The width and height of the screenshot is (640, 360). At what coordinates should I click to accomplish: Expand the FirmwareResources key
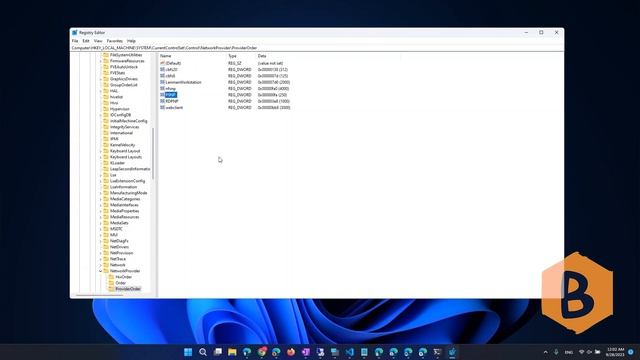point(101,61)
